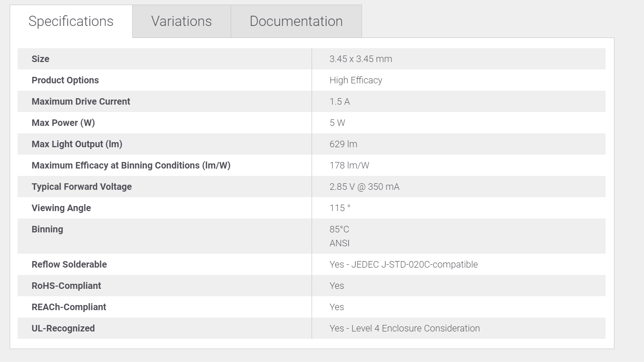Select the Product Options label

coord(65,80)
